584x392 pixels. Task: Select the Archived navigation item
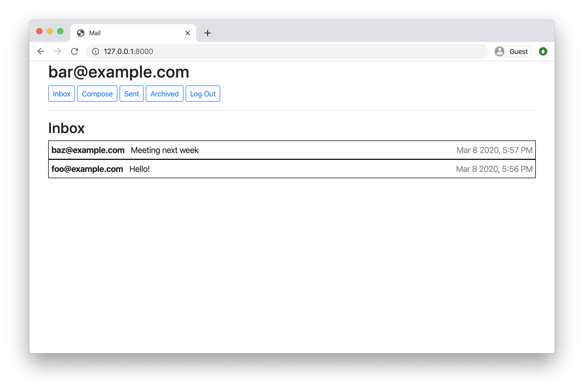coord(165,94)
